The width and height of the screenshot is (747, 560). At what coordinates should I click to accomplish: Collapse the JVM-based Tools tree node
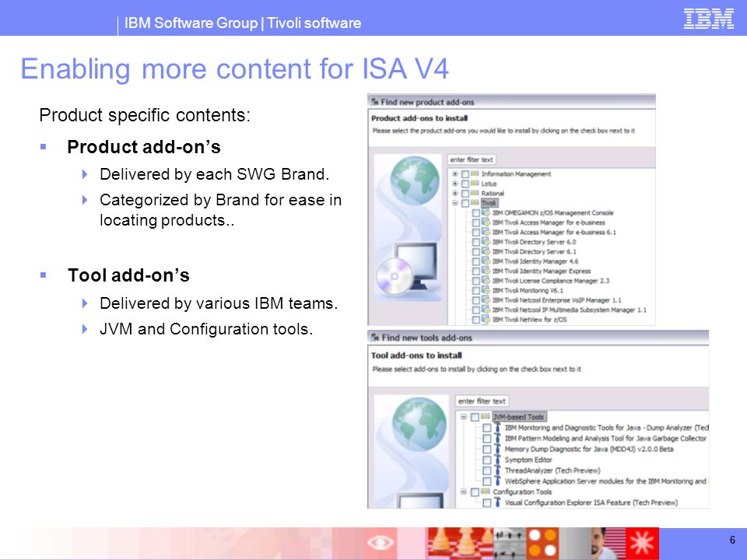[x=464, y=417]
